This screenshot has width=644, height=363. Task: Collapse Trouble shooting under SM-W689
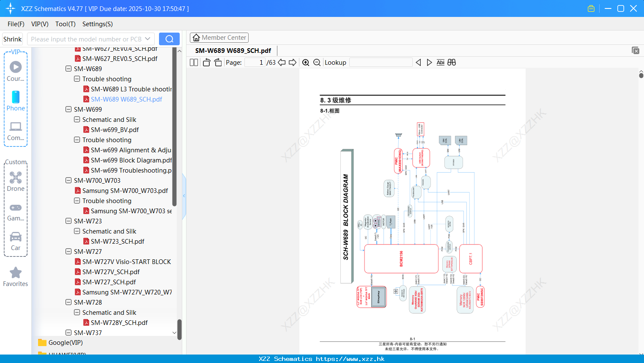click(x=77, y=79)
